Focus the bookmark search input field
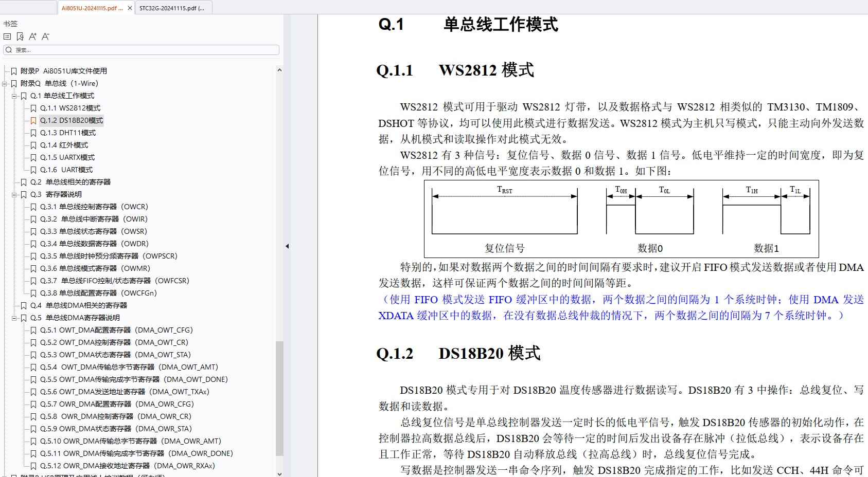 click(141, 50)
